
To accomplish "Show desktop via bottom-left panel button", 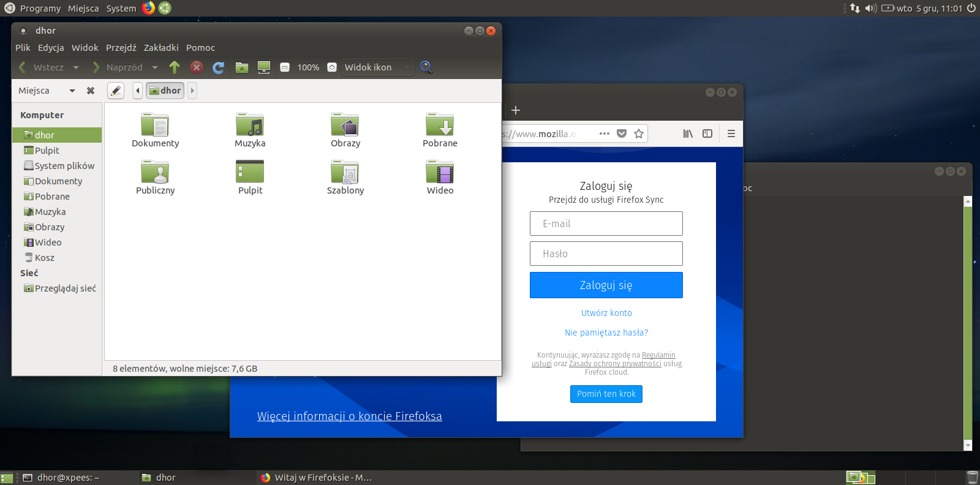I will (x=7, y=478).
